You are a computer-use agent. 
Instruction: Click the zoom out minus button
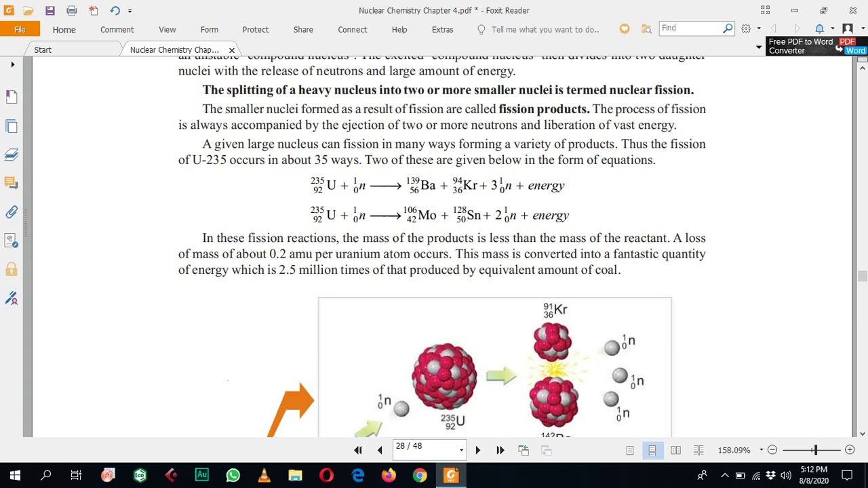click(x=772, y=450)
